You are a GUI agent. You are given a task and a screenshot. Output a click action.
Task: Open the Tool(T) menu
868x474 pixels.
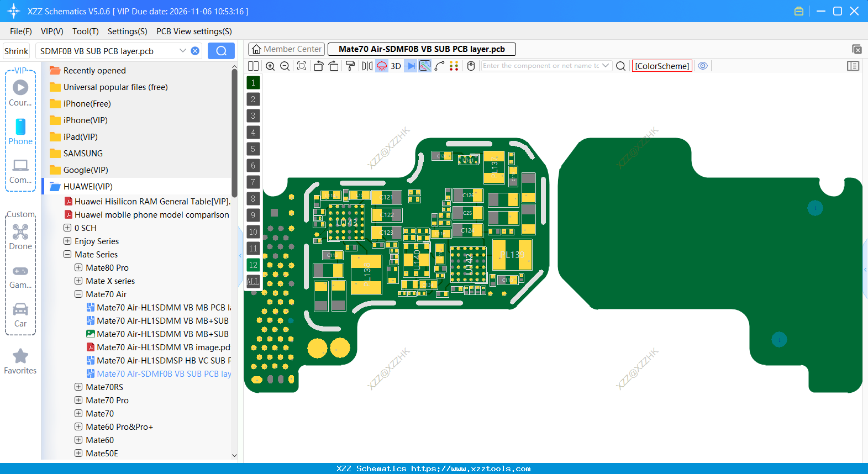tap(86, 31)
